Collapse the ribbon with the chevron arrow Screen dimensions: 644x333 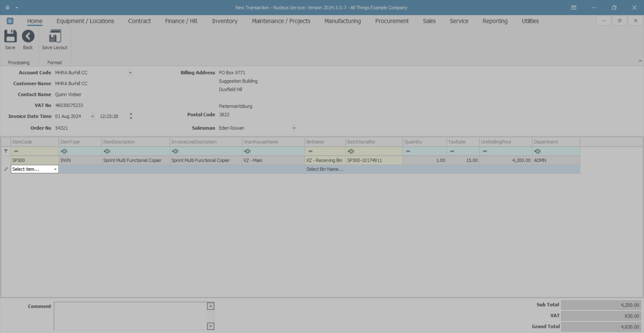[x=640, y=61]
